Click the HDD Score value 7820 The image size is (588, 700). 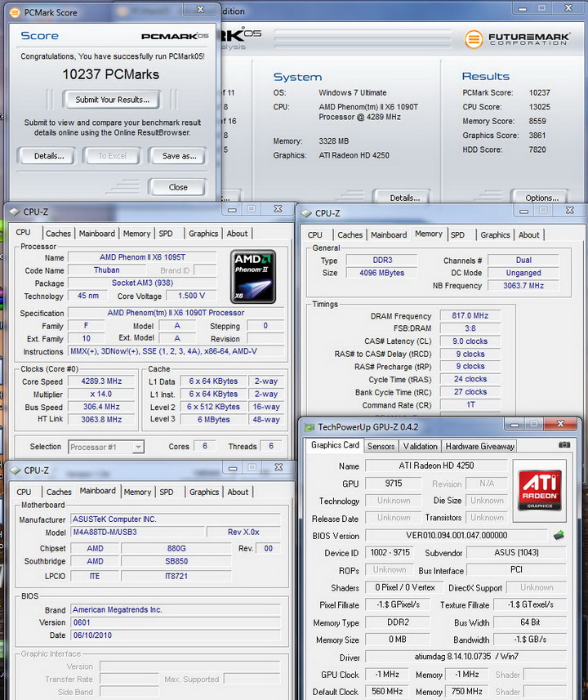537,149
